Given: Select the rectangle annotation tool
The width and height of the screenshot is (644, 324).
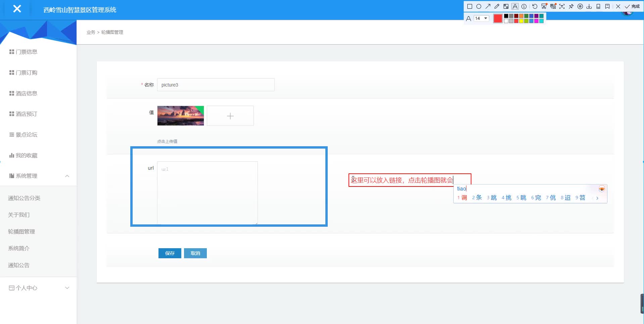Looking at the screenshot, I should click(470, 6).
